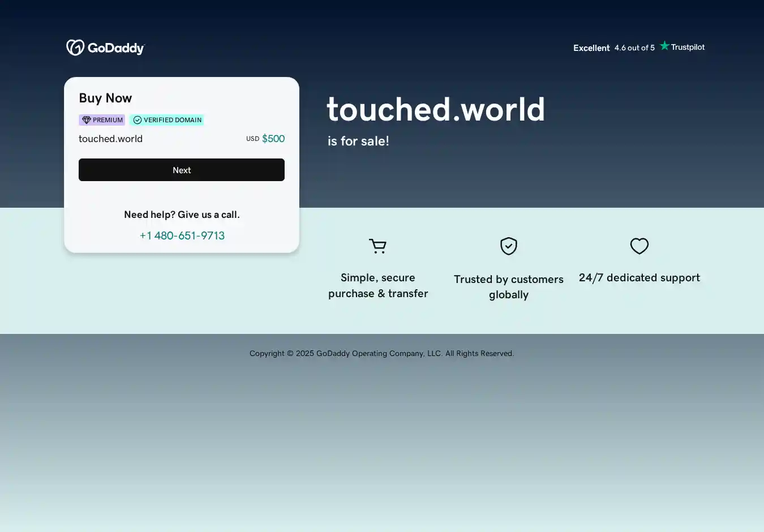This screenshot has width=764, height=532.
Task: Click the "Buy Now" card heading
Action: (105, 98)
